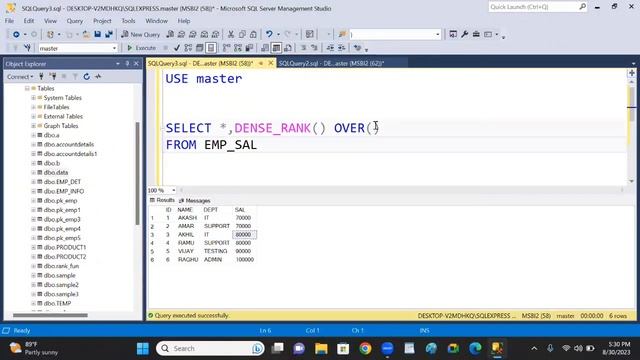
Task: Click the Copy icon in toolbar
Action: point(242,35)
